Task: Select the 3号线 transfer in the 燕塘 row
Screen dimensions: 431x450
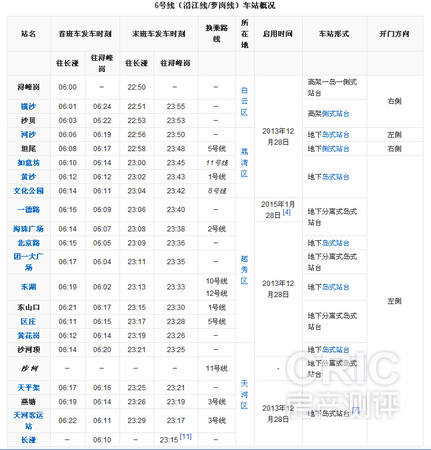Action: [217, 402]
